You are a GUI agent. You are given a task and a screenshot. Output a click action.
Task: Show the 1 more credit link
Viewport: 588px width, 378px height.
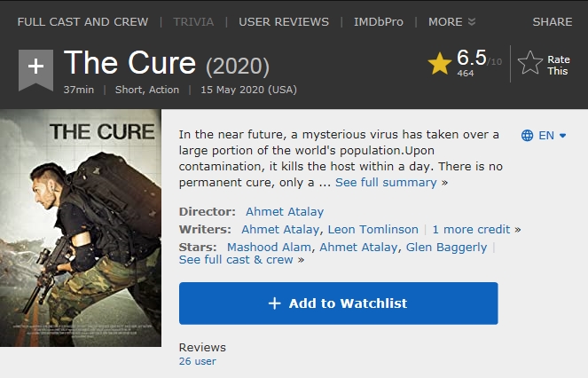click(471, 229)
